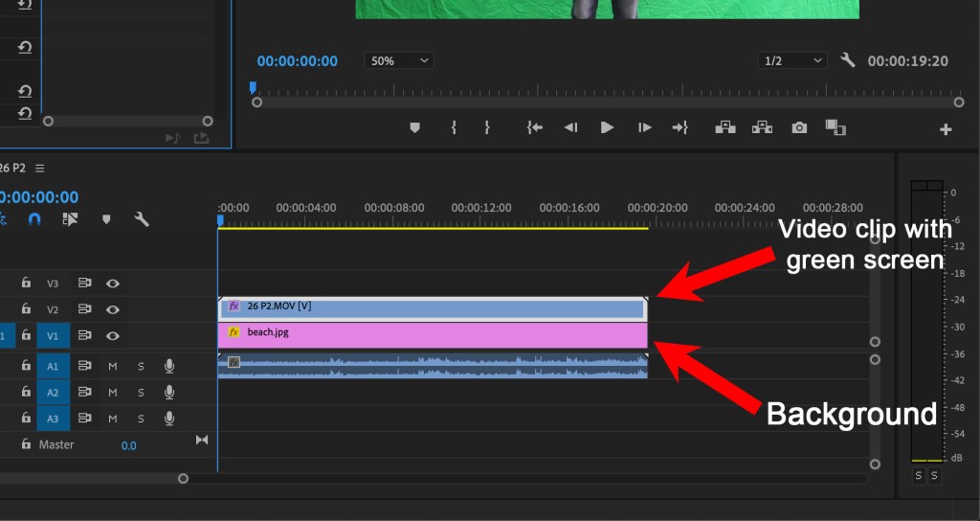Hide V2 track output eye
The height and width of the screenshot is (521, 980).
tap(113, 309)
